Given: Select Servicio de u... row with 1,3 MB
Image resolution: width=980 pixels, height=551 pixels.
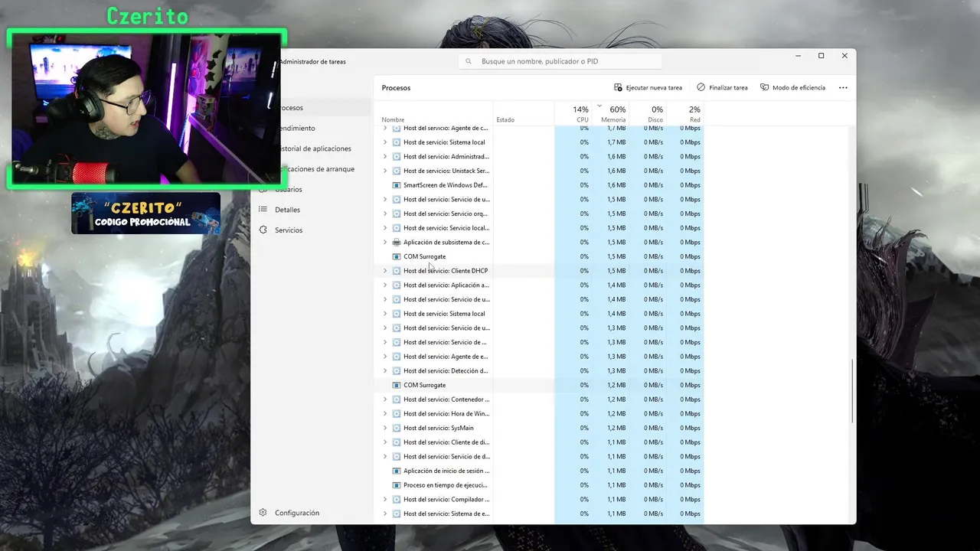Looking at the screenshot, I should 446,328.
